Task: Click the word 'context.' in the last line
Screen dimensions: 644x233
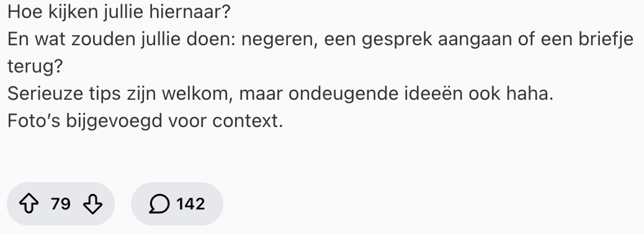Action: [248, 121]
